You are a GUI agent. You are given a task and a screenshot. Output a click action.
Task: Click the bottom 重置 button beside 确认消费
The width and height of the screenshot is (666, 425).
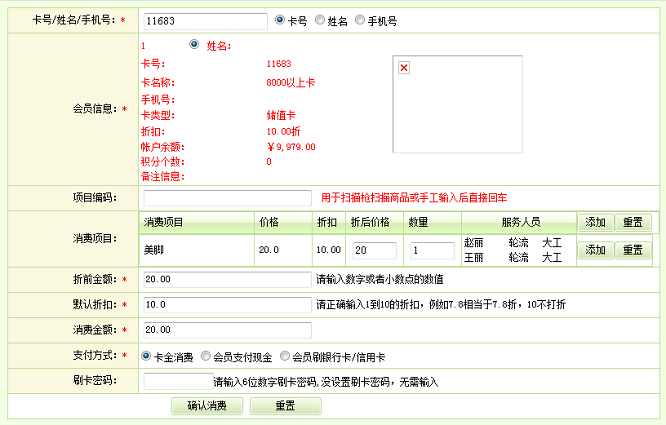click(x=285, y=406)
